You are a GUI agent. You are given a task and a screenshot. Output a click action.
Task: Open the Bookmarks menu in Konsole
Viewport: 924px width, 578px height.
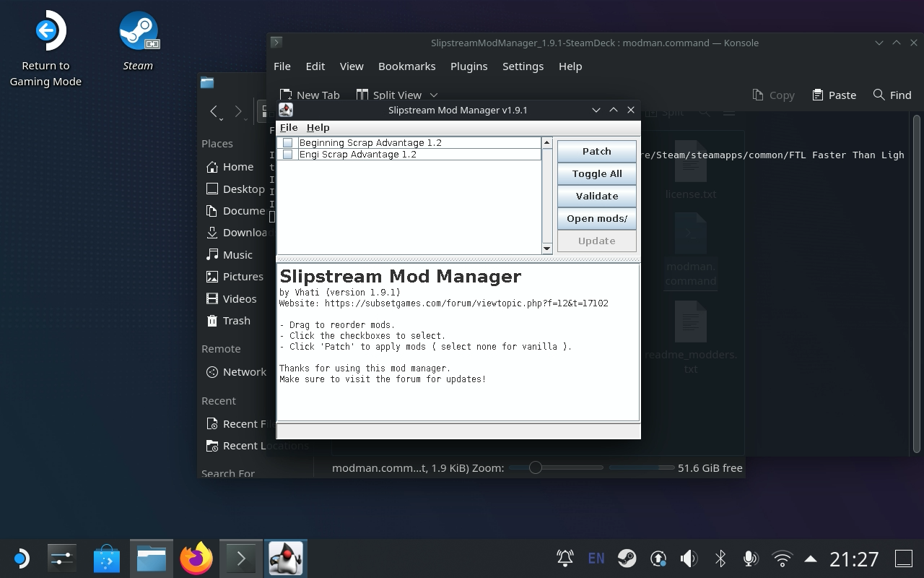tap(406, 66)
